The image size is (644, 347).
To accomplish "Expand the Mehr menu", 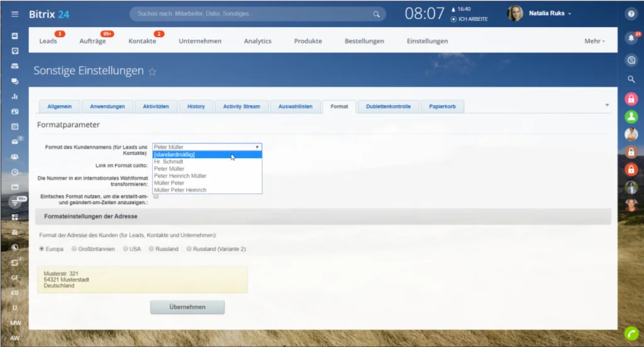I will pos(594,41).
